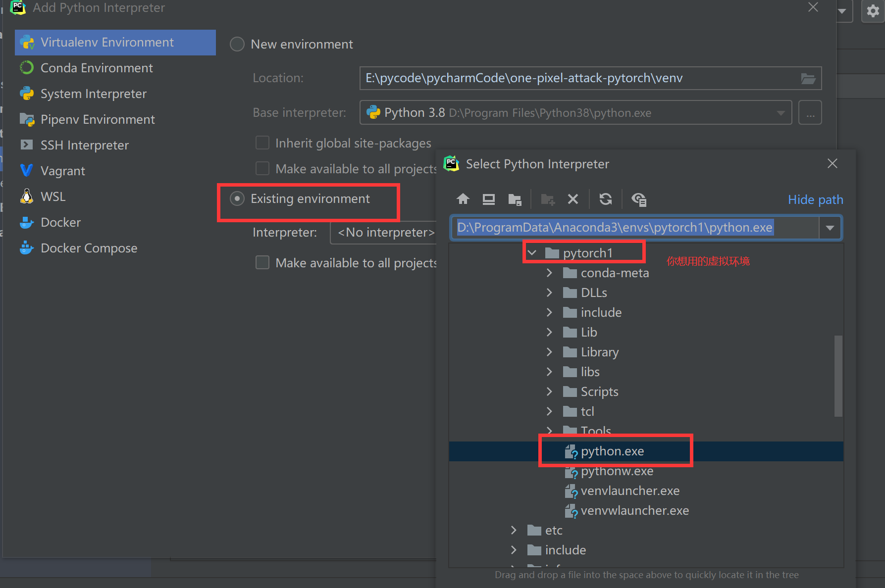Click the settings gear icon at top right
The height and width of the screenshot is (588, 885).
click(x=873, y=11)
